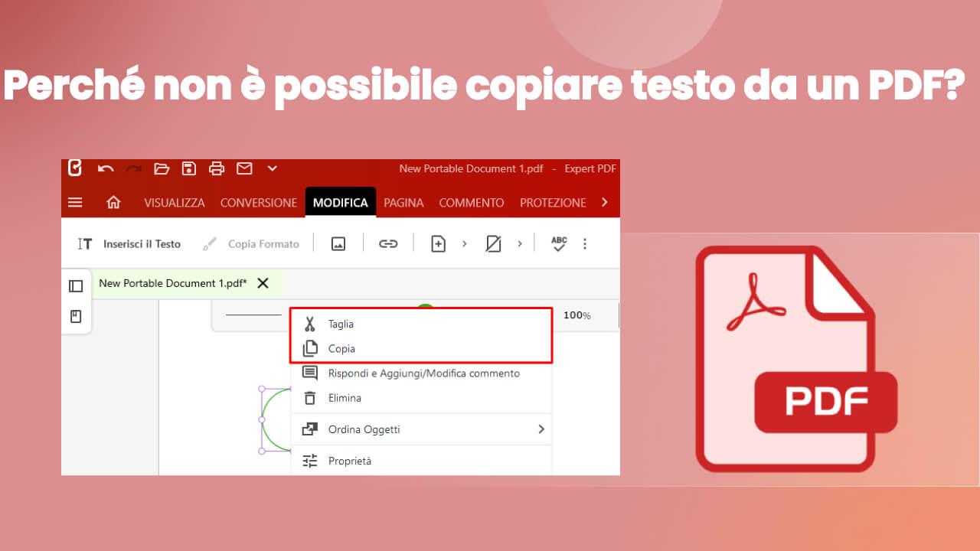Select the MODIFICA tab
The image size is (980, 551).
341,203
